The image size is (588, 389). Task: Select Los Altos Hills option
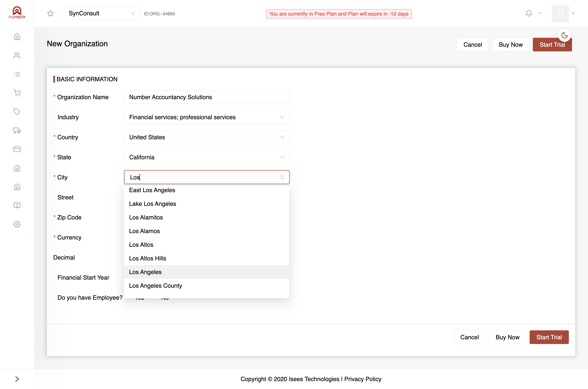(207, 258)
